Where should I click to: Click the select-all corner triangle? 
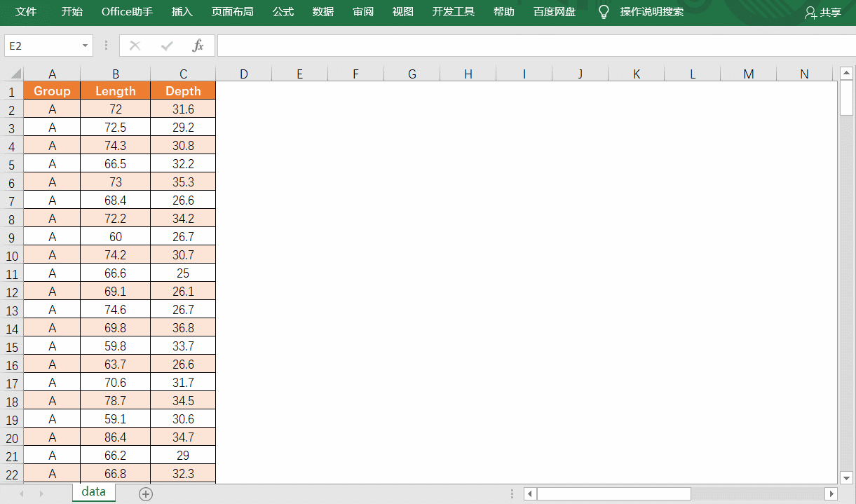pyautogui.click(x=15, y=74)
